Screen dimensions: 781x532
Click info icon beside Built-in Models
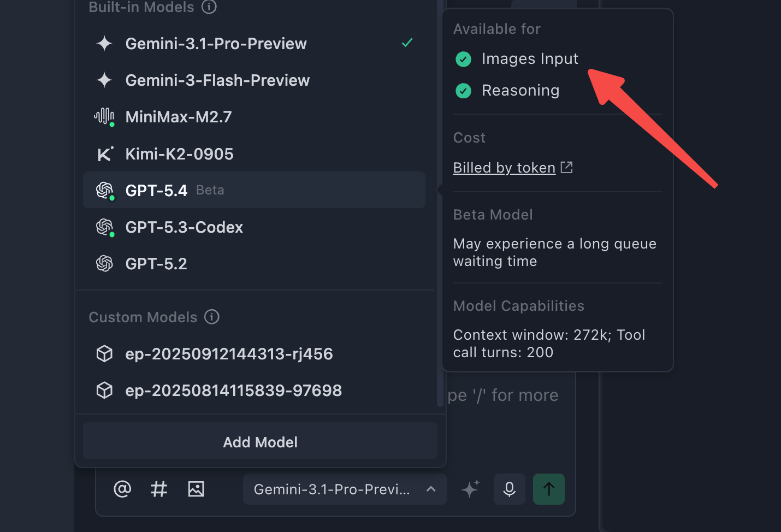tap(209, 7)
